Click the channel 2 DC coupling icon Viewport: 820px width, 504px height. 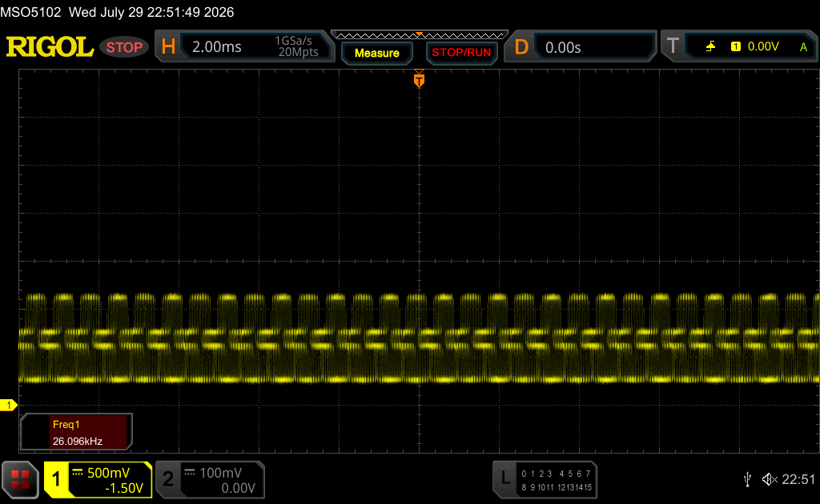[x=190, y=472]
